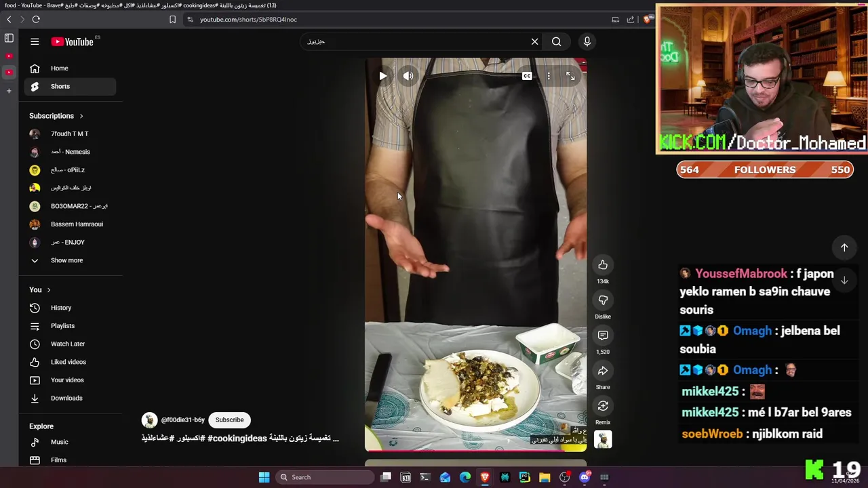Viewport: 868px width, 488px height.
Task: Open the BO3OMAR22 subscription channel
Action: pyautogui.click(x=71, y=206)
